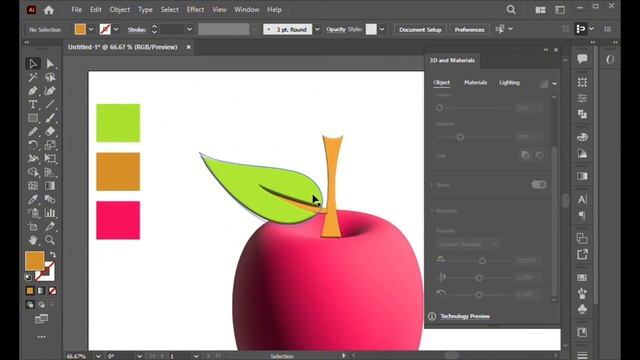Open Edit Toolbar three dots button
640x360 pixels.
41,337
